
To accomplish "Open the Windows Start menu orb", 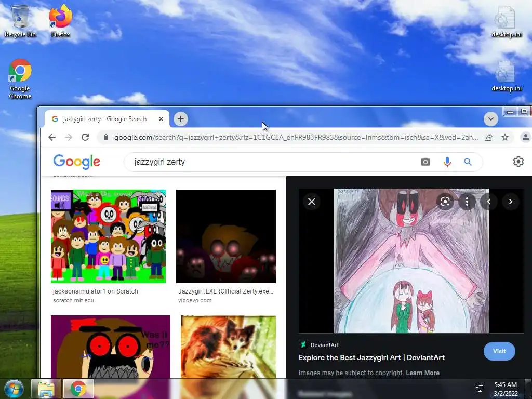I will pos(14,389).
